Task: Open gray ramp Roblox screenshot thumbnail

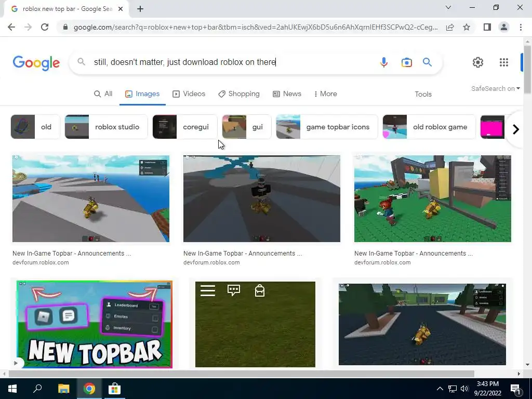Action: (91, 199)
